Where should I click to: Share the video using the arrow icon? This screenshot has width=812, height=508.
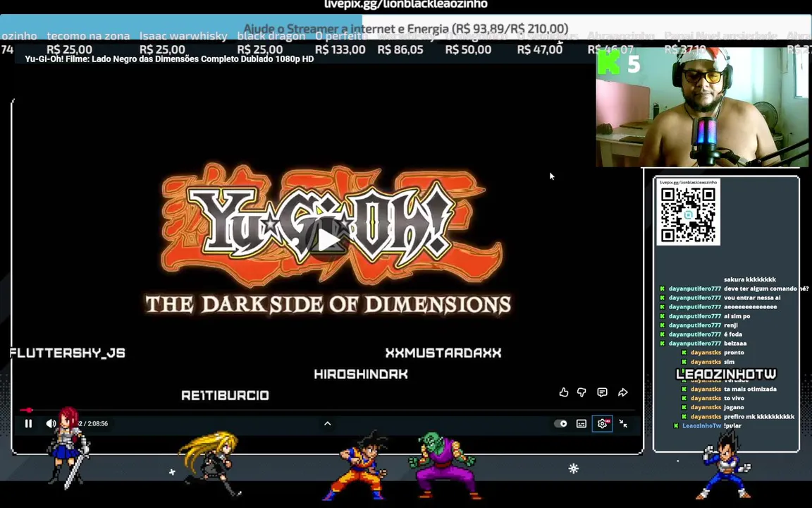click(623, 392)
